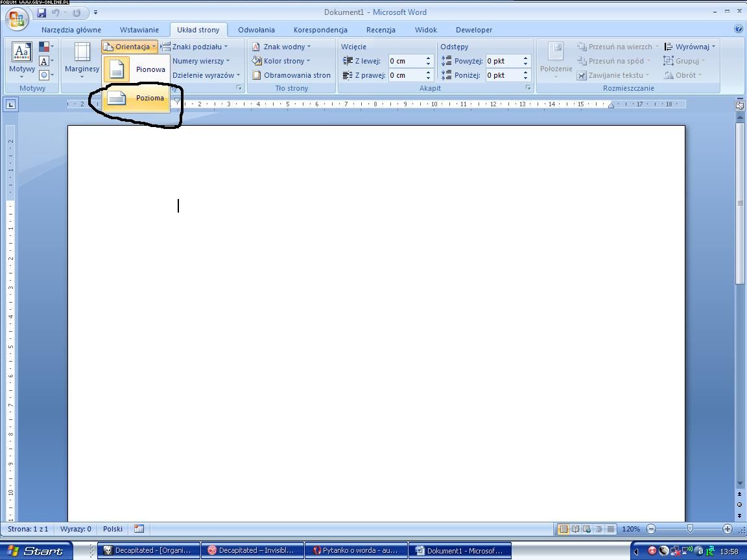This screenshot has height=560, width=747.
Task: Decrease the Z prawej indent value
Action: [x=428, y=78]
